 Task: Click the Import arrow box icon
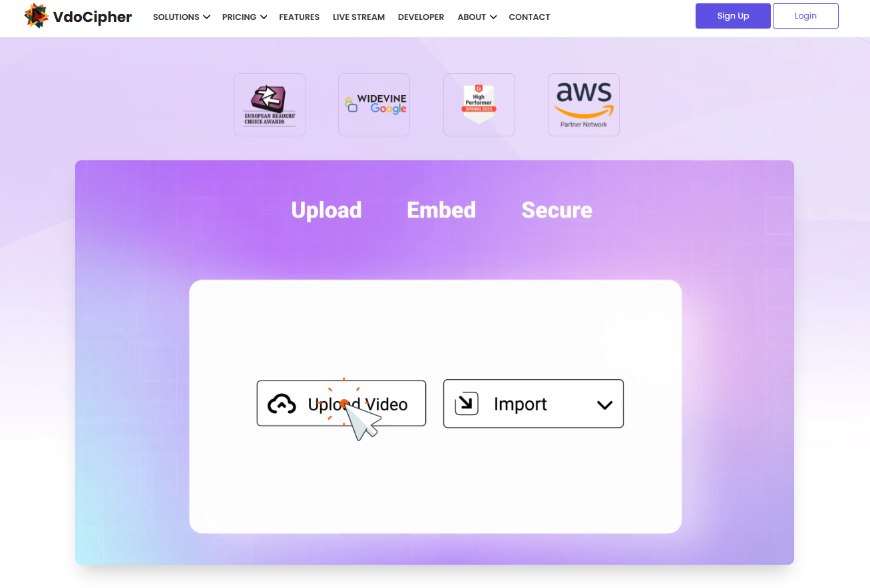coord(467,403)
